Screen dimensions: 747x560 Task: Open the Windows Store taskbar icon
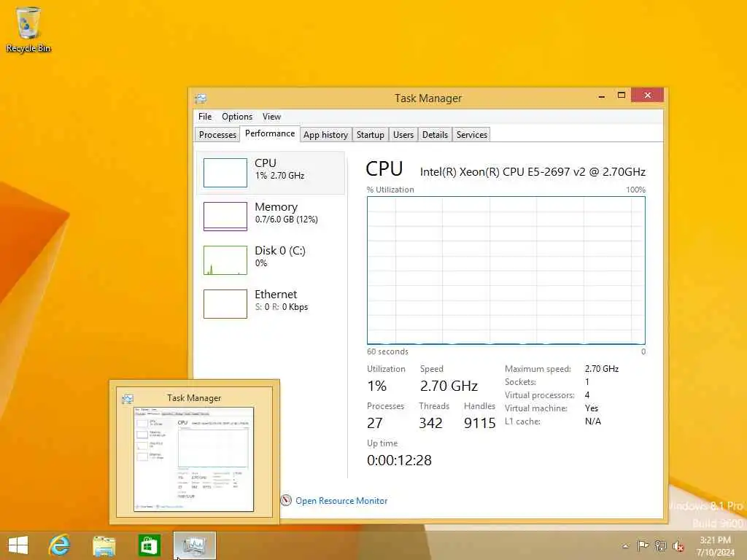149,545
